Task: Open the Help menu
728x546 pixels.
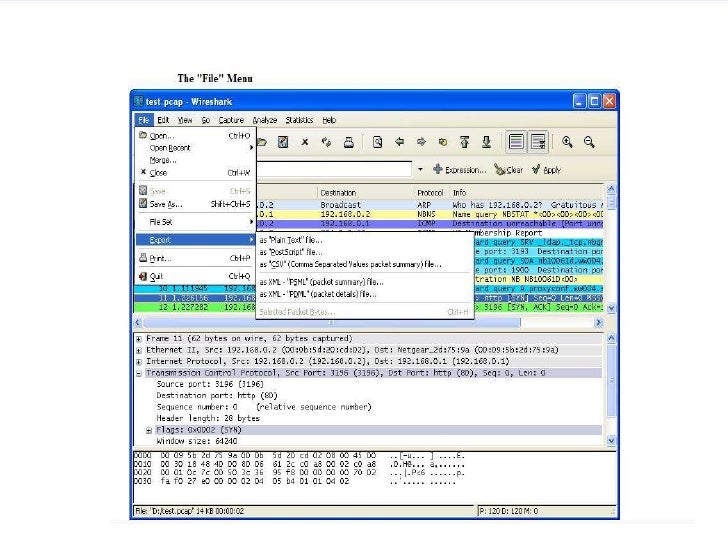Action: tap(329, 120)
